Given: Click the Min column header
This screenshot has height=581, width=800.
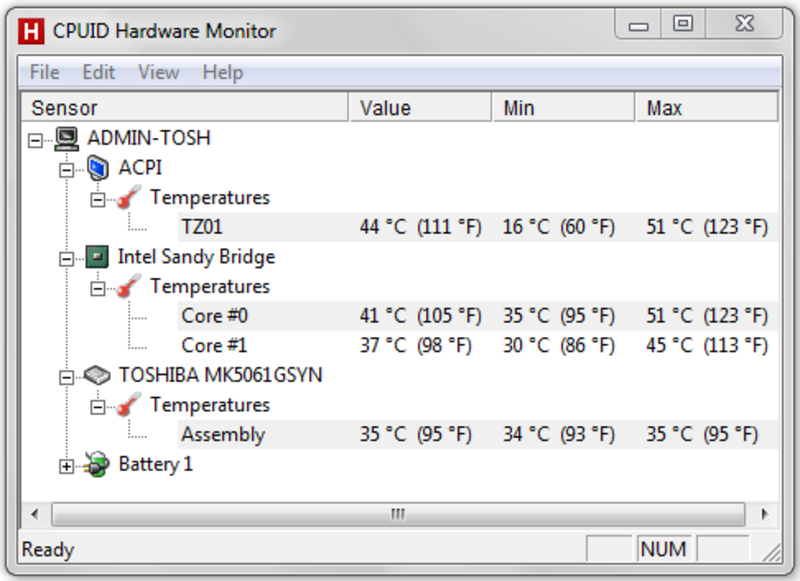Looking at the screenshot, I should [x=564, y=108].
